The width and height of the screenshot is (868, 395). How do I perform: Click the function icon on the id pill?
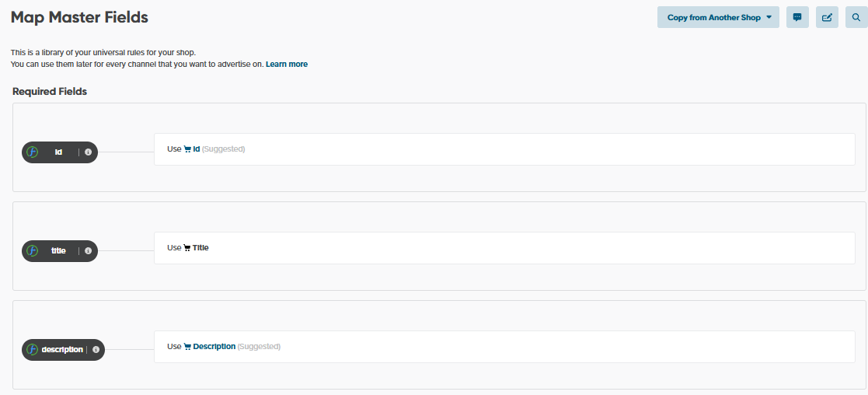[33, 152]
